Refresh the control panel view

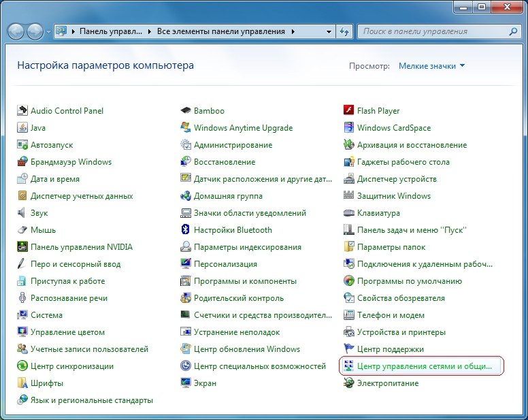click(x=344, y=32)
